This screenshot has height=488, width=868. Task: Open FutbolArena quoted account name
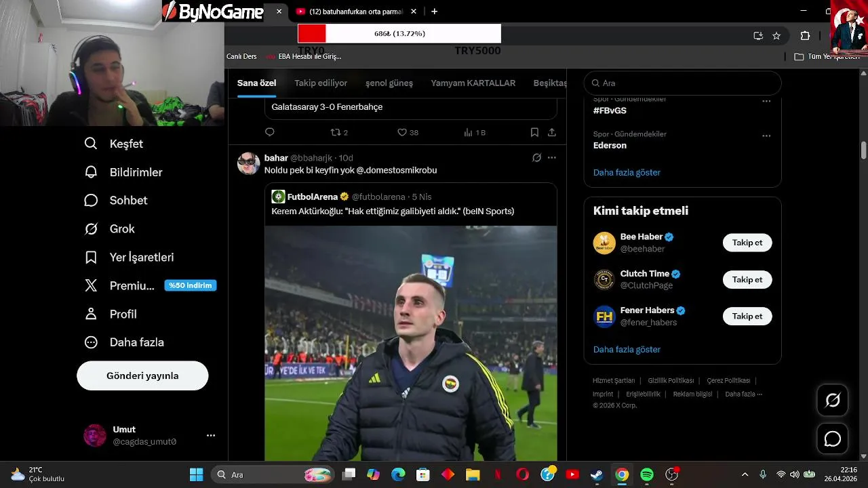pos(312,197)
